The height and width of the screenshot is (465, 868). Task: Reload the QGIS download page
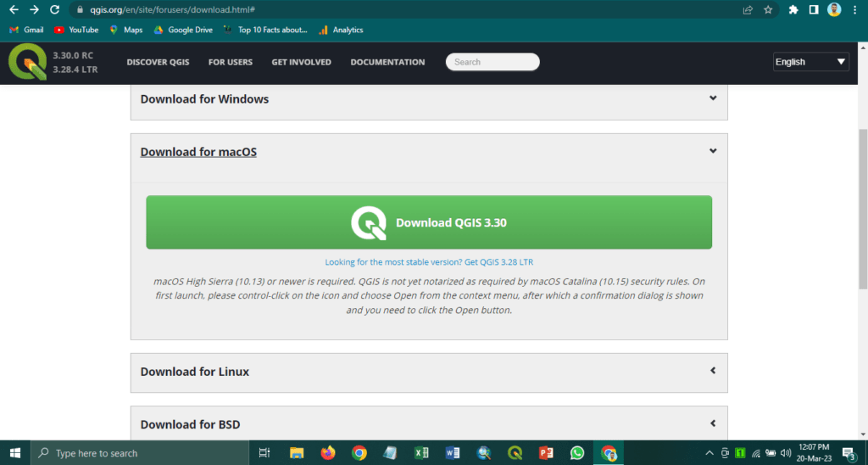coord(55,10)
